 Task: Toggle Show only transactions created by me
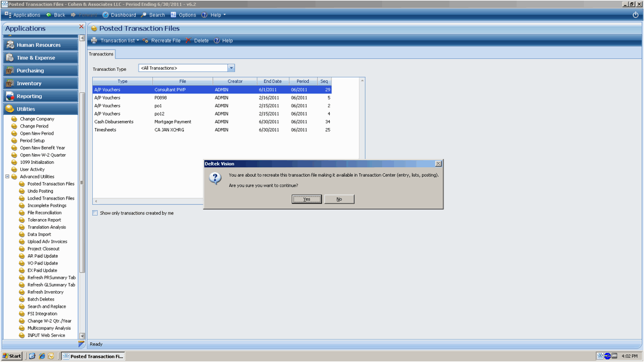pos(95,213)
